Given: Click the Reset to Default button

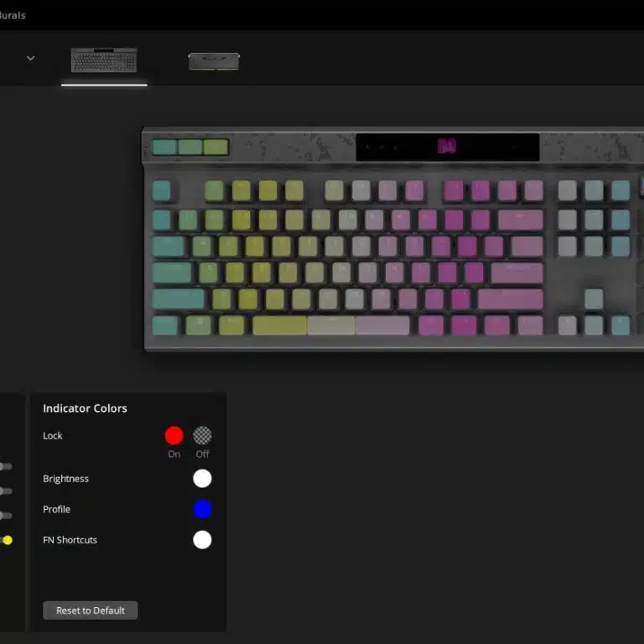Looking at the screenshot, I should 91,610.
